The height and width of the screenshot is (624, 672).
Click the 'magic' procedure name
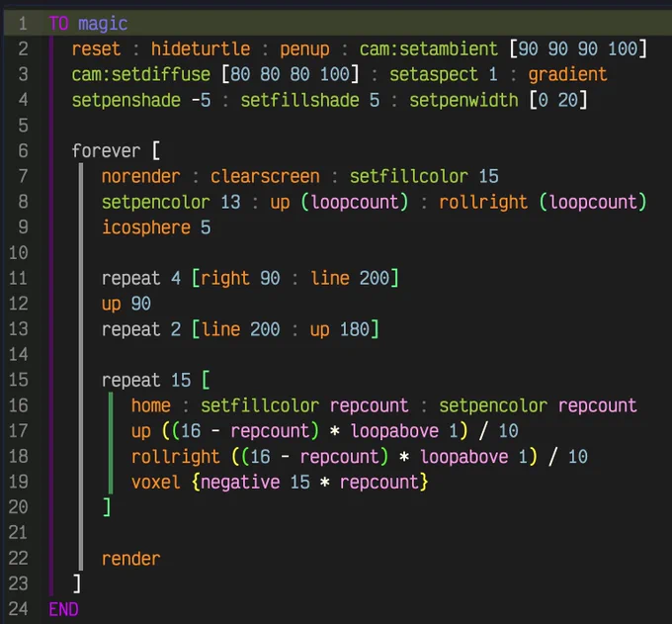click(x=103, y=24)
